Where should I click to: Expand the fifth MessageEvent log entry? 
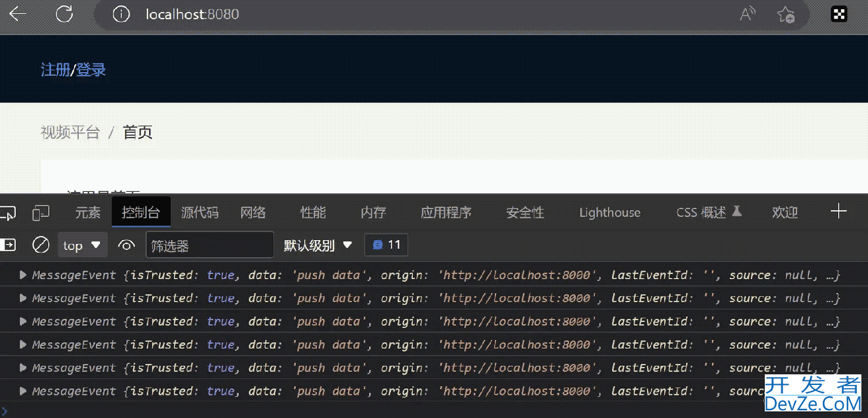(x=23, y=368)
